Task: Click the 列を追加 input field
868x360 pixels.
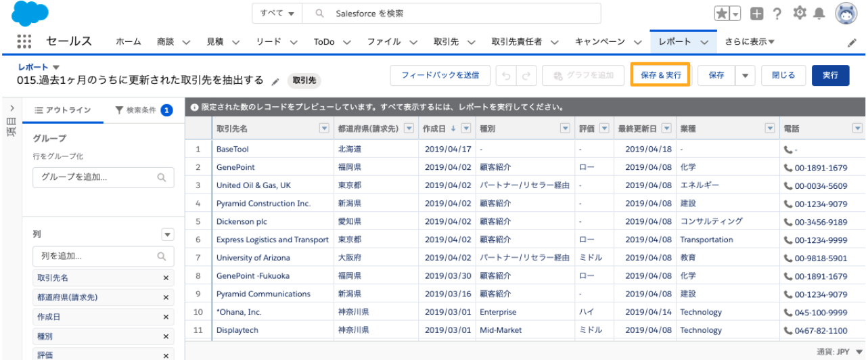Action: point(104,256)
